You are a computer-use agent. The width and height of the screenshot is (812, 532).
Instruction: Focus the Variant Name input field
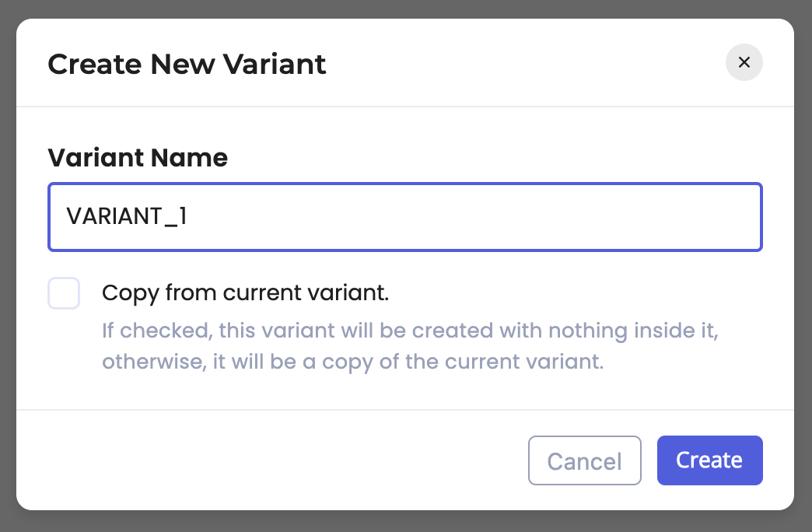[x=405, y=216]
